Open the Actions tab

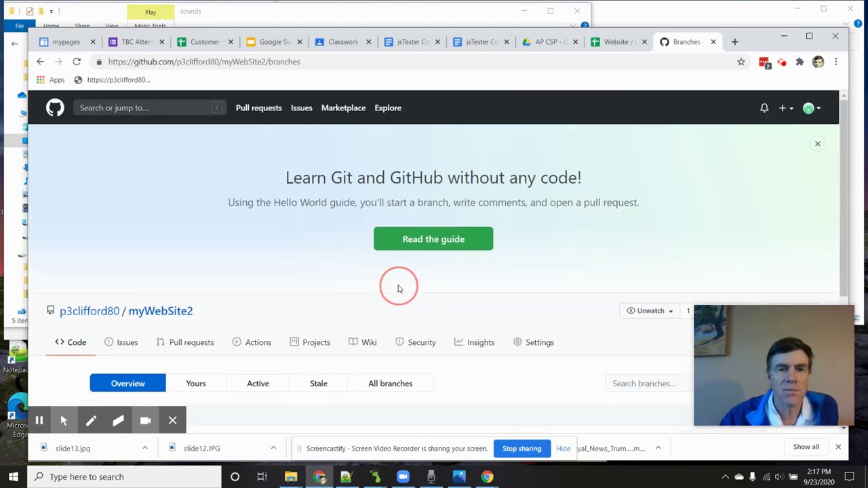[252, 342]
